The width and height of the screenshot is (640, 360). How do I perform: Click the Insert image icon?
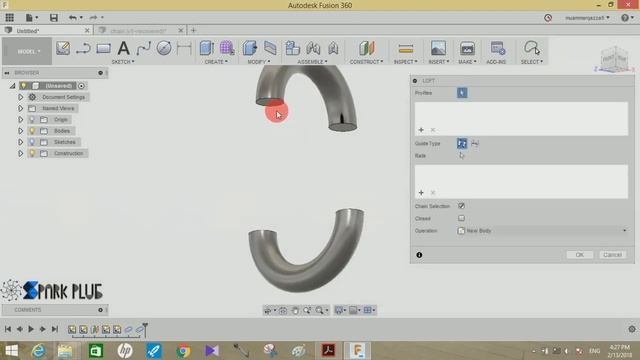438,48
